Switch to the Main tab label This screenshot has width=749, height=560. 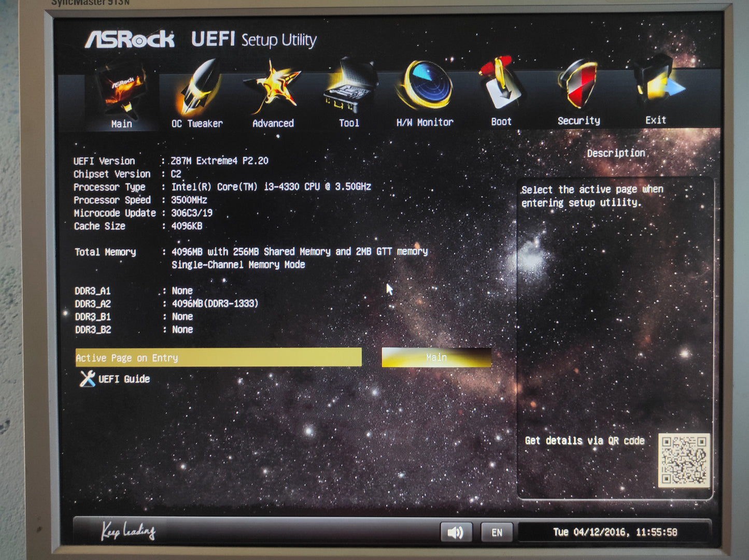coord(122,124)
